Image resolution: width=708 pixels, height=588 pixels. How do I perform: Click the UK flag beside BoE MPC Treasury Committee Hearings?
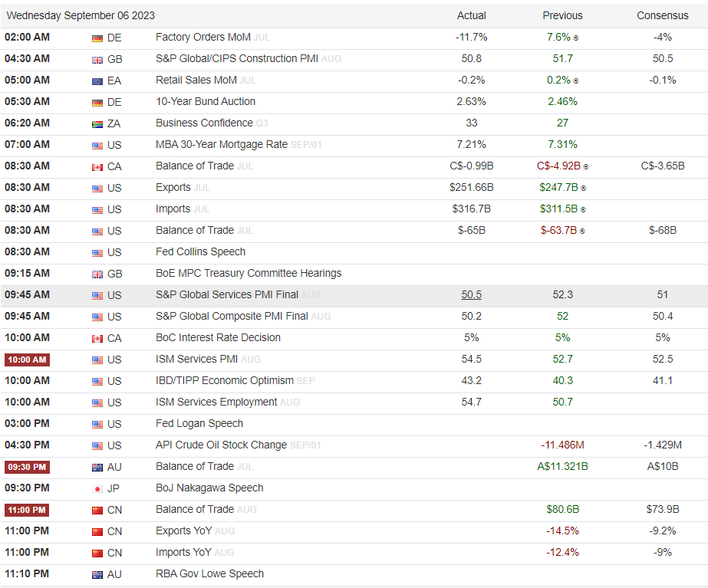coord(97,274)
